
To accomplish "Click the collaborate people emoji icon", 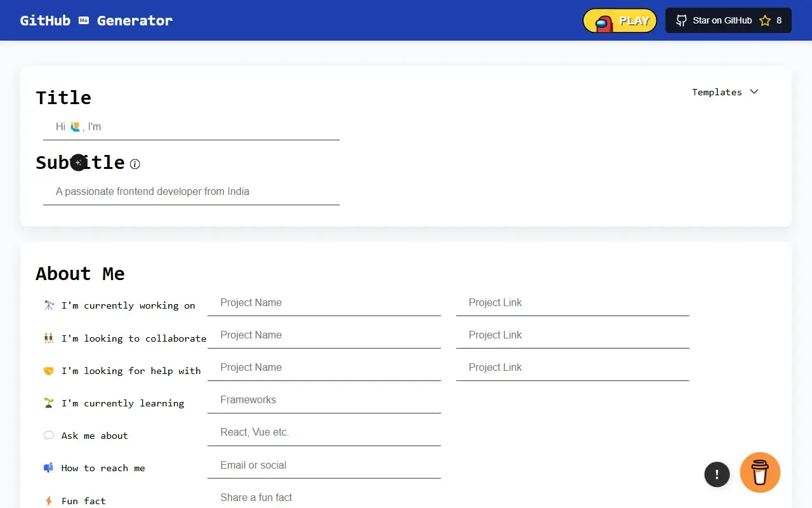I will 49,338.
